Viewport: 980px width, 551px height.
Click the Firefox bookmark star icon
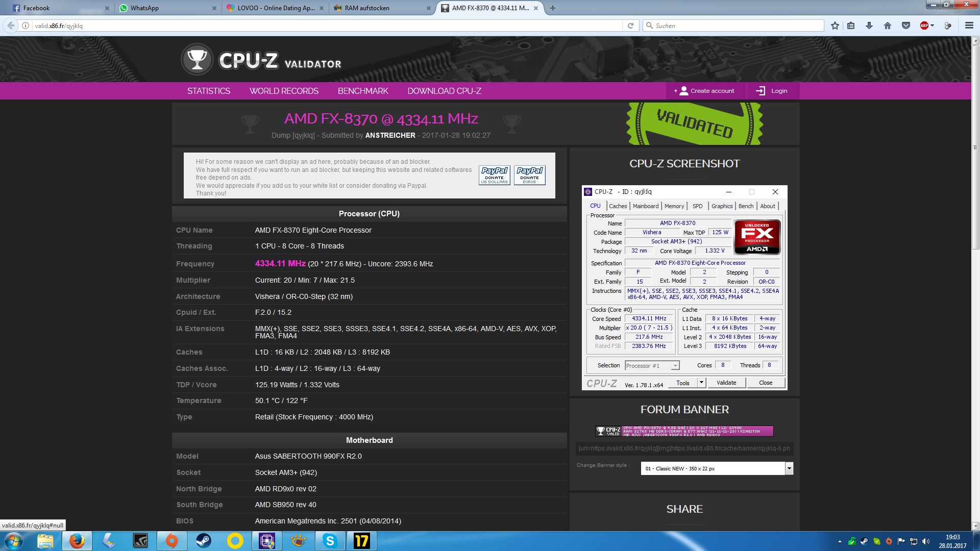pos(835,26)
